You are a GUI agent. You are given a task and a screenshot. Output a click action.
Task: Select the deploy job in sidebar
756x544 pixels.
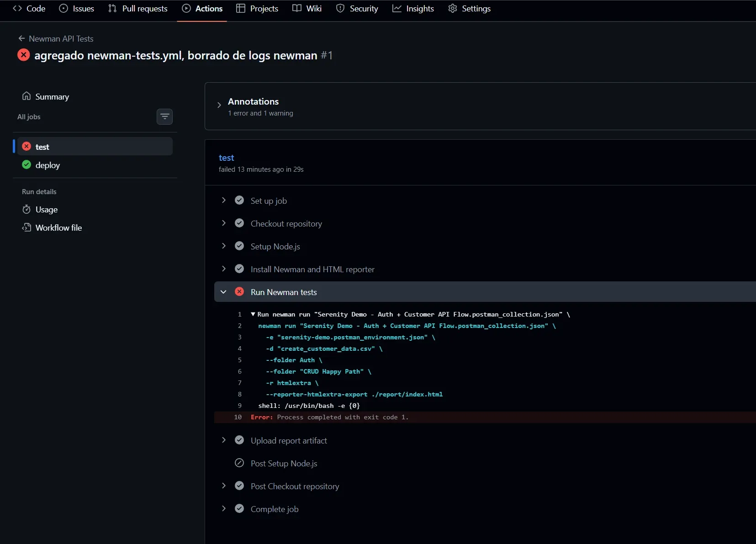coord(48,165)
